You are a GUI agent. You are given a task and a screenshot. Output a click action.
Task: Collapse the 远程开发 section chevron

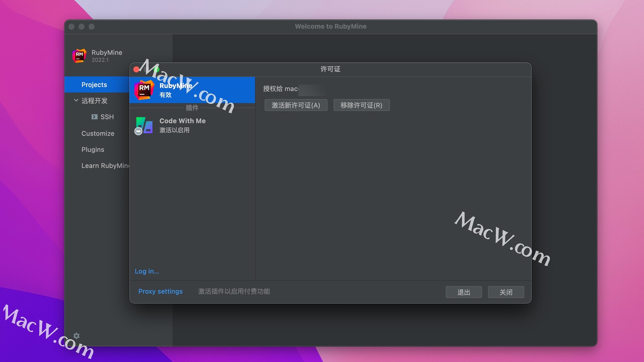[74, 100]
